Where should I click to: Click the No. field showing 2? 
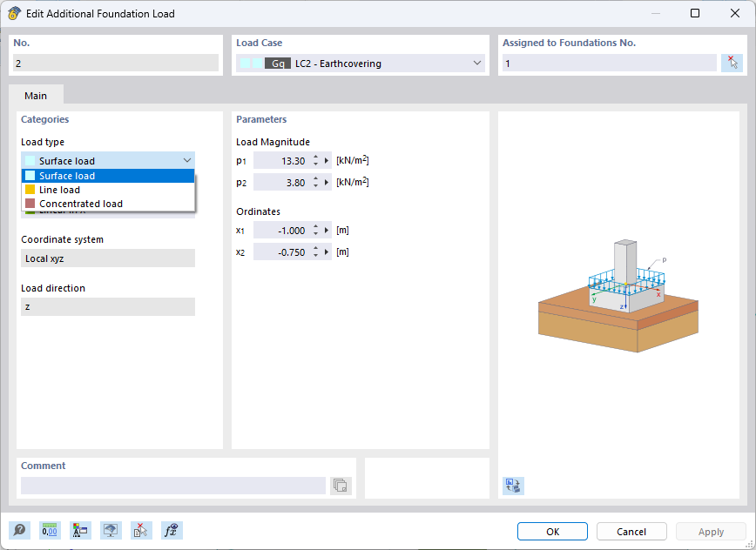(116, 63)
